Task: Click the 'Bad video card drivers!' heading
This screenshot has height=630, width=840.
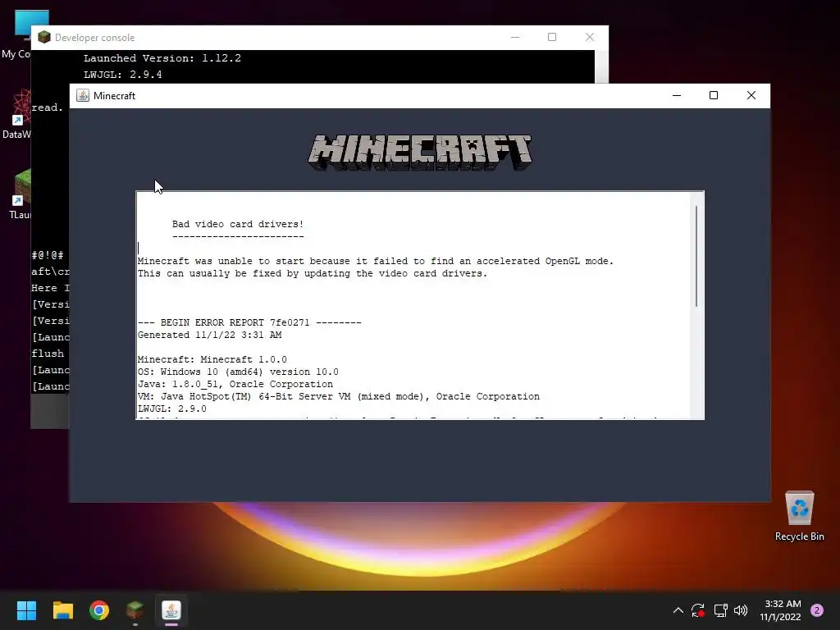Action: click(238, 224)
